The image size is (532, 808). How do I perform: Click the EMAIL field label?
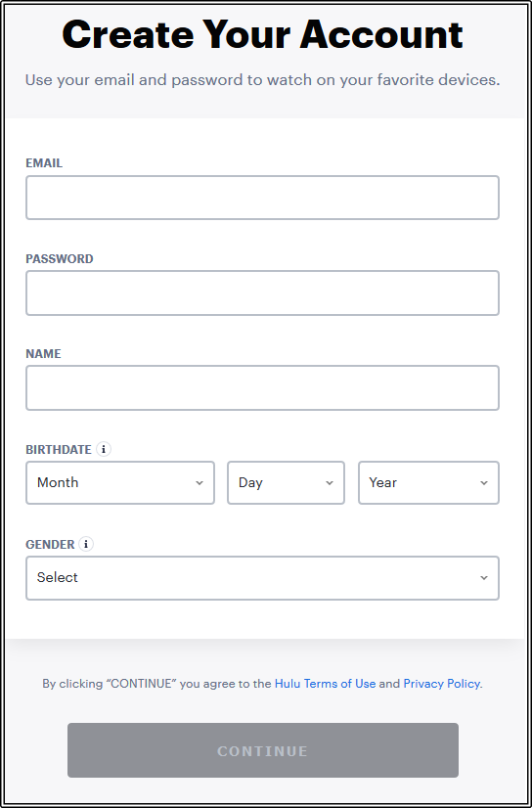tap(44, 163)
